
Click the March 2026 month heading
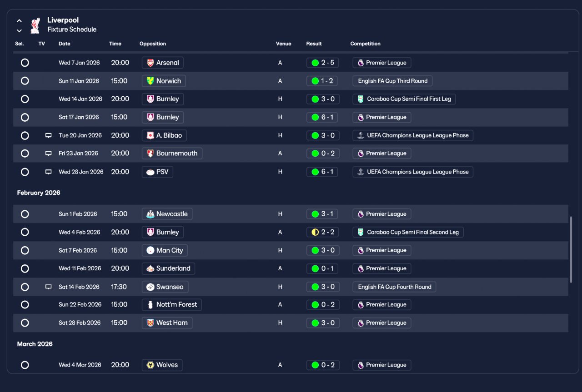tap(35, 344)
